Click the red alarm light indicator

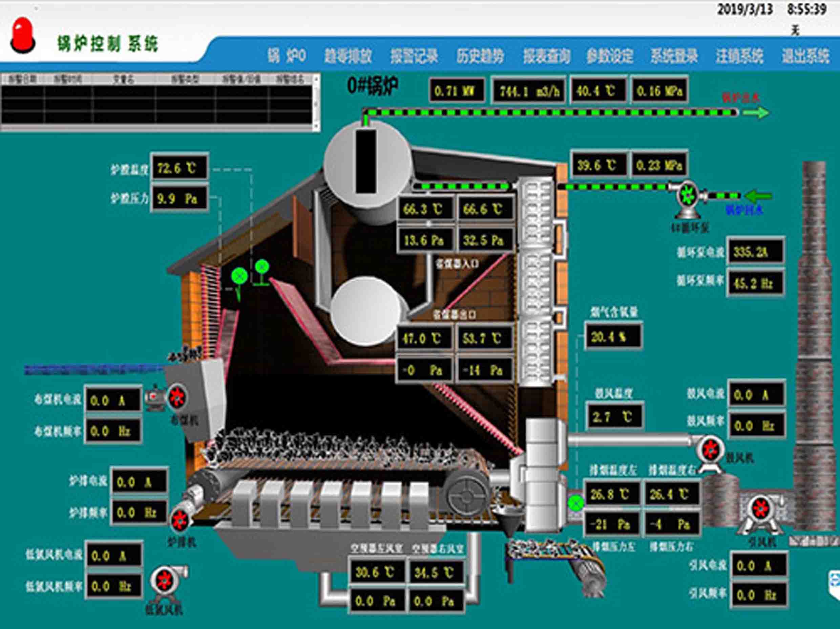pyautogui.click(x=22, y=35)
